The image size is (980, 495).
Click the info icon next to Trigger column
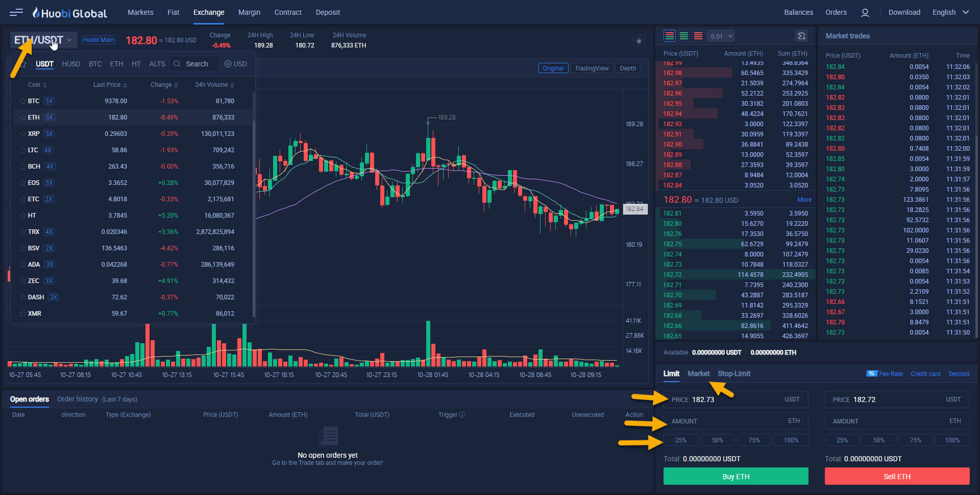coord(462,415)
